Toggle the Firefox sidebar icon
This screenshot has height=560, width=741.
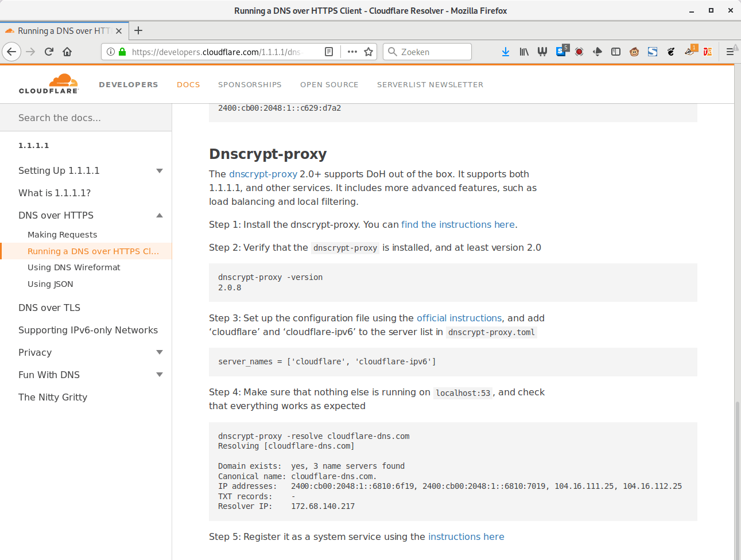point(616,52)
